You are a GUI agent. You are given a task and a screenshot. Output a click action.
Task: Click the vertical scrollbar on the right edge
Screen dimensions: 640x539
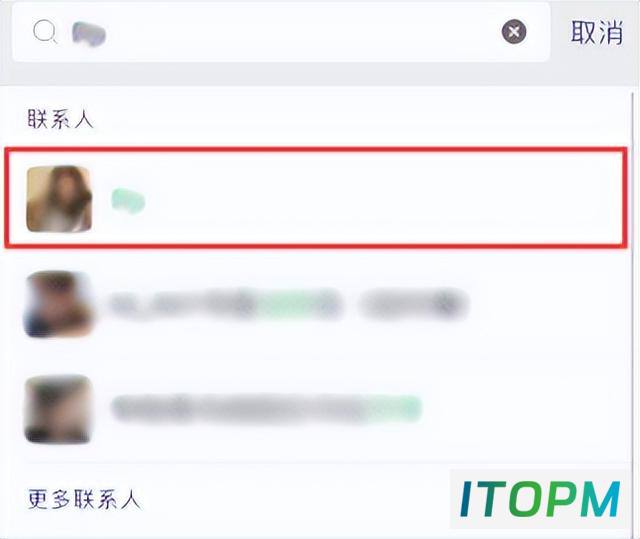coord(633,286)
